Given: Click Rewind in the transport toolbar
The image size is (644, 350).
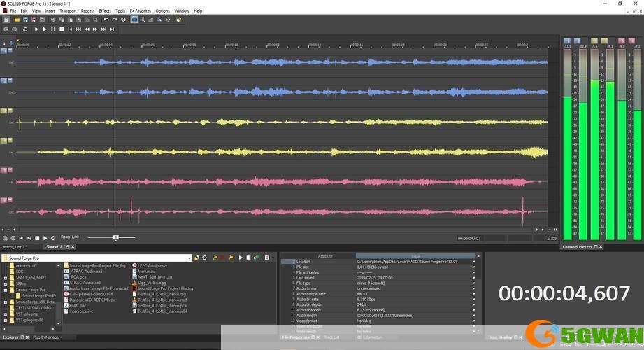Looking at the screenshot, I should tap(87, 29).
